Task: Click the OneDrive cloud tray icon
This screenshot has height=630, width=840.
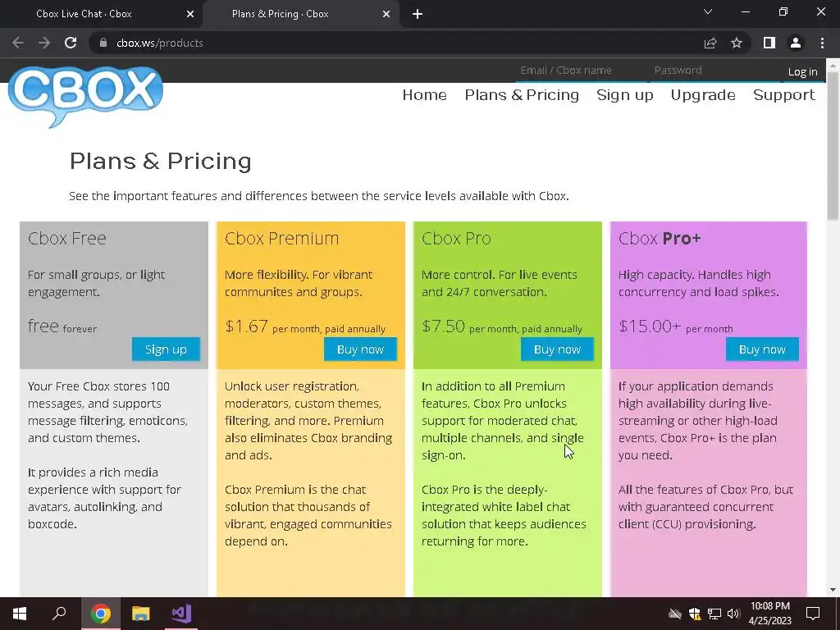Action: (675, 614)
